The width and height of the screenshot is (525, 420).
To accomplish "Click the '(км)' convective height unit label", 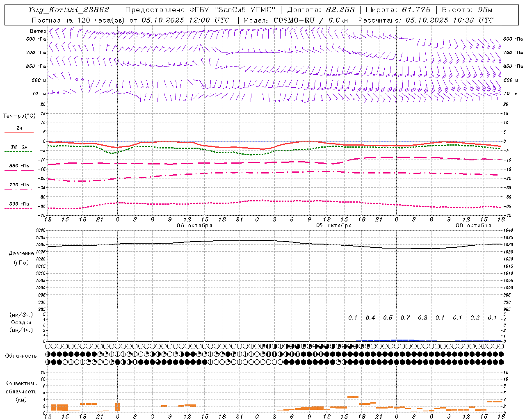I will 21,399.
